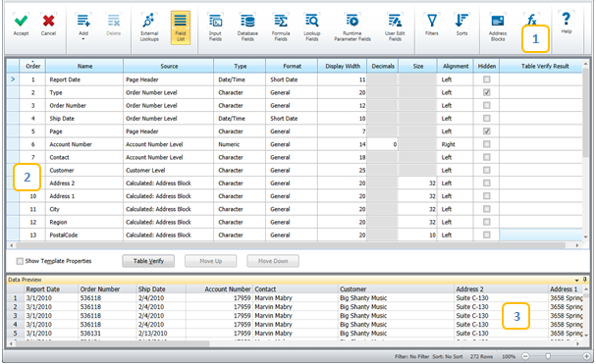Select the Report Date field name
Screen dimensions: 596x364
[x=65, y=79]
